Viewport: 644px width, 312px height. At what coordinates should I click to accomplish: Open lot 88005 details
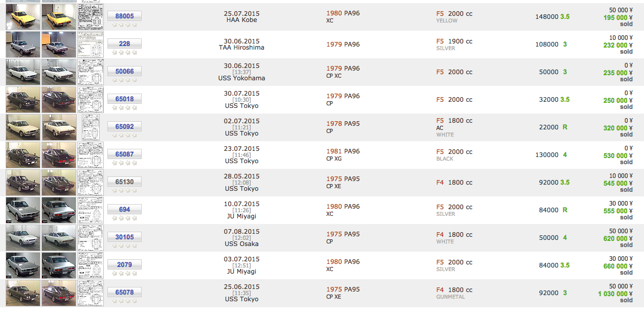click(124, 16)
